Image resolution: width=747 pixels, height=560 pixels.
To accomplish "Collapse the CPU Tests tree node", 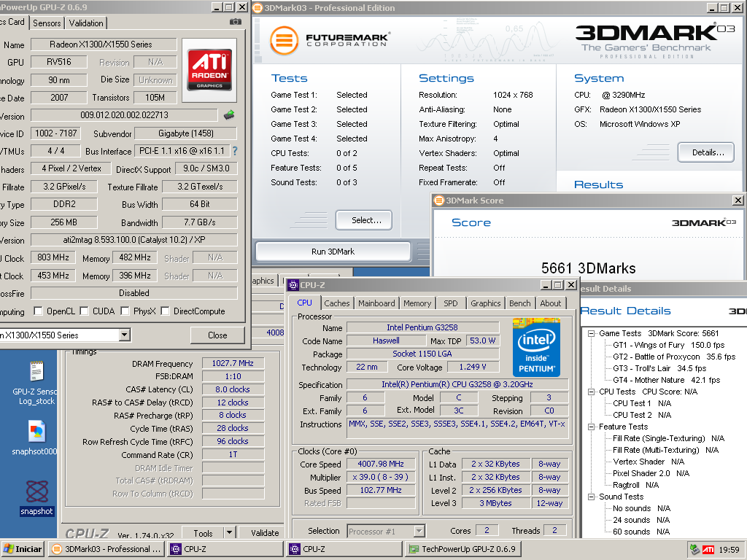I will (591, 392).
